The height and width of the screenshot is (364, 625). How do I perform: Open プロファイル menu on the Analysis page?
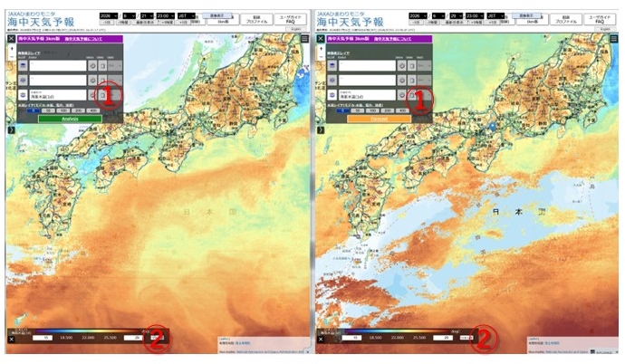(x=256, y=19)
